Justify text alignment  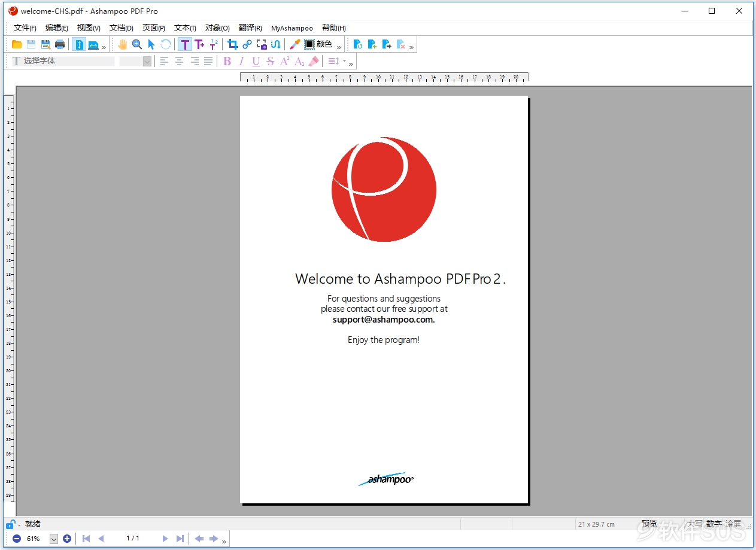point(208,61)
